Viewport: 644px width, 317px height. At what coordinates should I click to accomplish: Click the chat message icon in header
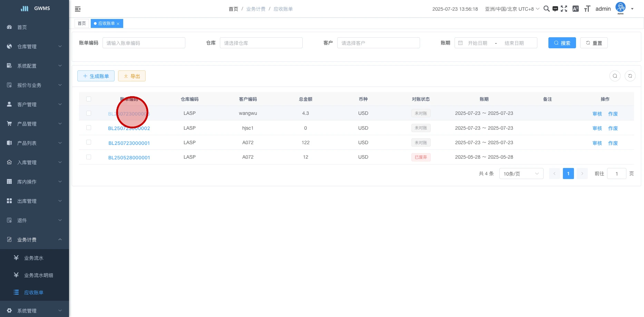pyautogui.click(x=555, y=9)
